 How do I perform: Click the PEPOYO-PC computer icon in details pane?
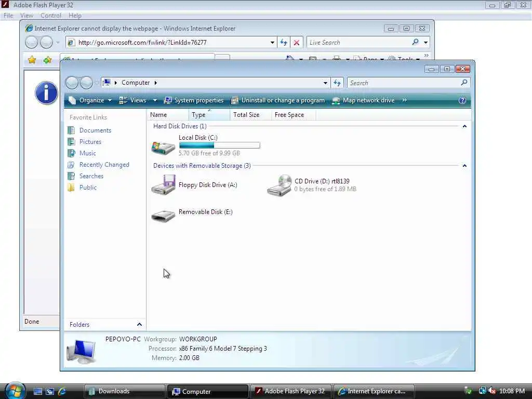click(x=81, y=352)
